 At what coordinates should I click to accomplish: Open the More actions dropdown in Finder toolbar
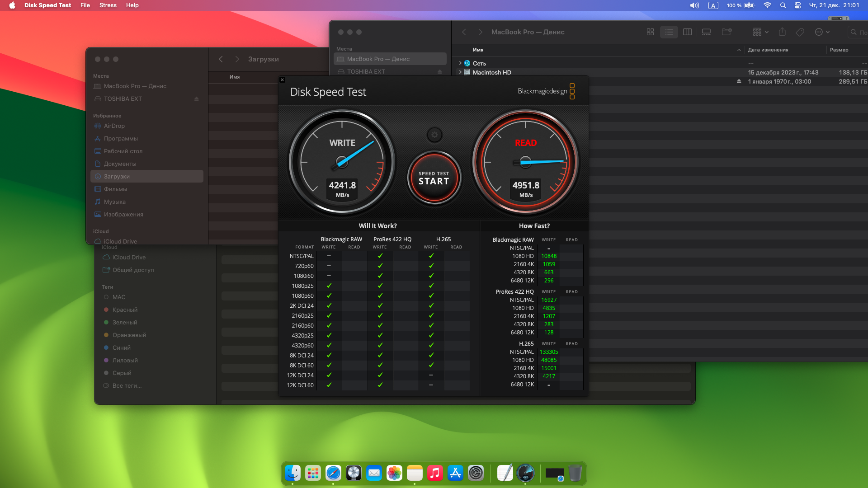point(822,32)
